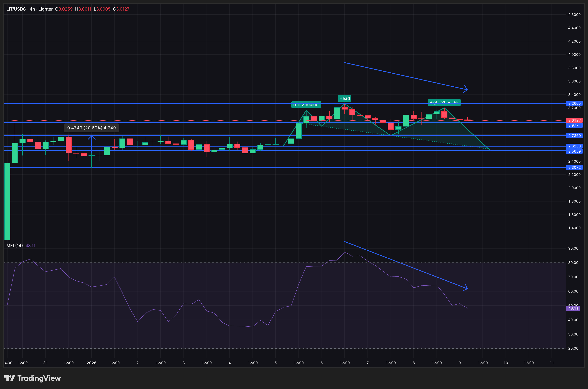Click the 4.0000 price axis label
Viewport: 588px width, 389px height.
[574, 55]
